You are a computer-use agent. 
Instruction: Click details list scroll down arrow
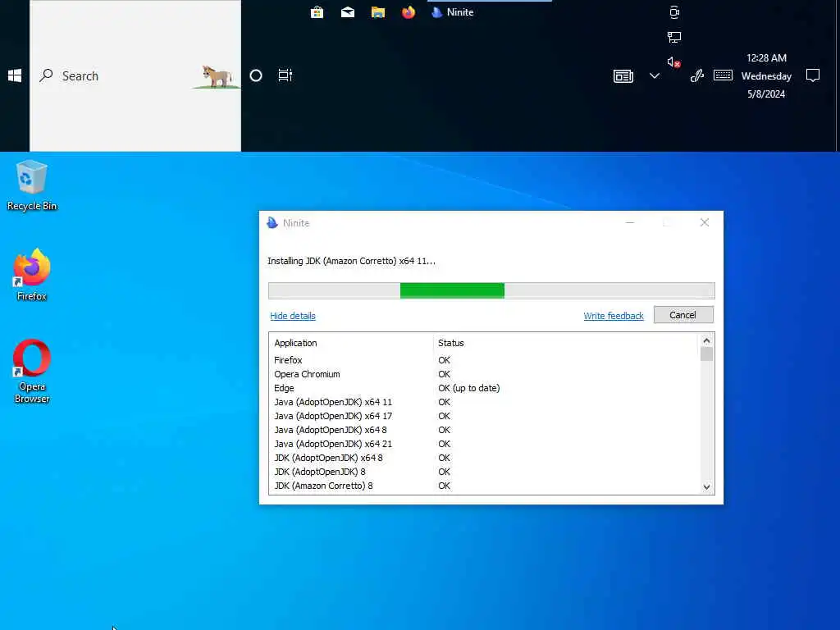coord(706,487)
